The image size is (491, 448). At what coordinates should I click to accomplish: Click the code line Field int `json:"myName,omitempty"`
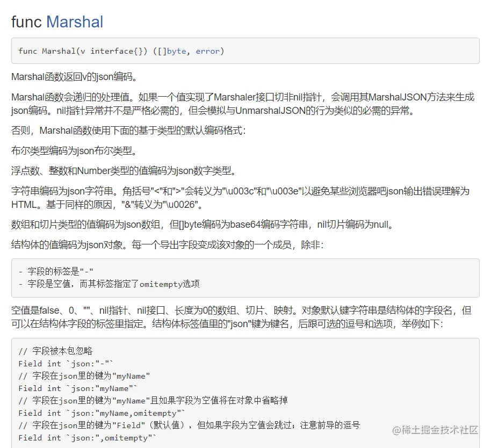[102, 413]
